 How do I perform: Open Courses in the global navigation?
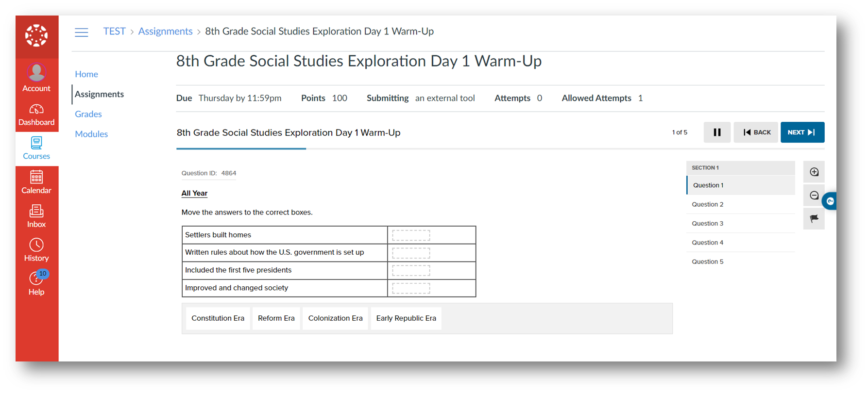[36, 148]
